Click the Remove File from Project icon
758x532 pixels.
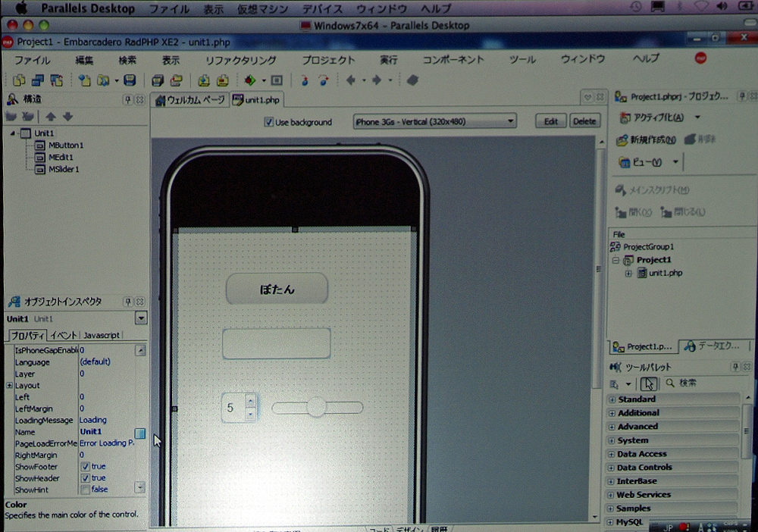coord(222,80)
